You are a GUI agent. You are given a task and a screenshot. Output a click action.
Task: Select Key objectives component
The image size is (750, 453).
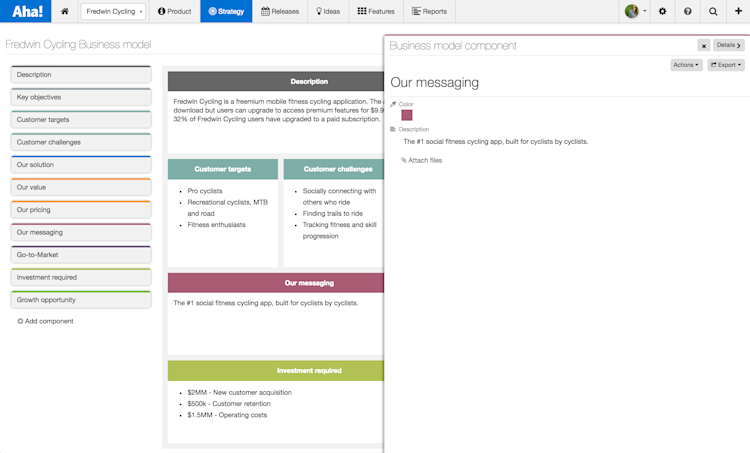coord(81,97)
